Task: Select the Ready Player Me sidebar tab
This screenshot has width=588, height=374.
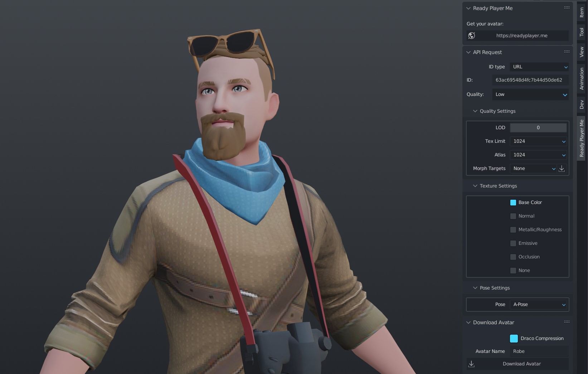Action: 582,138
